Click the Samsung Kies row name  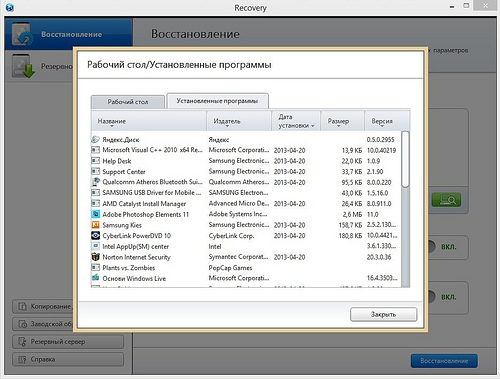pos(122,225)
